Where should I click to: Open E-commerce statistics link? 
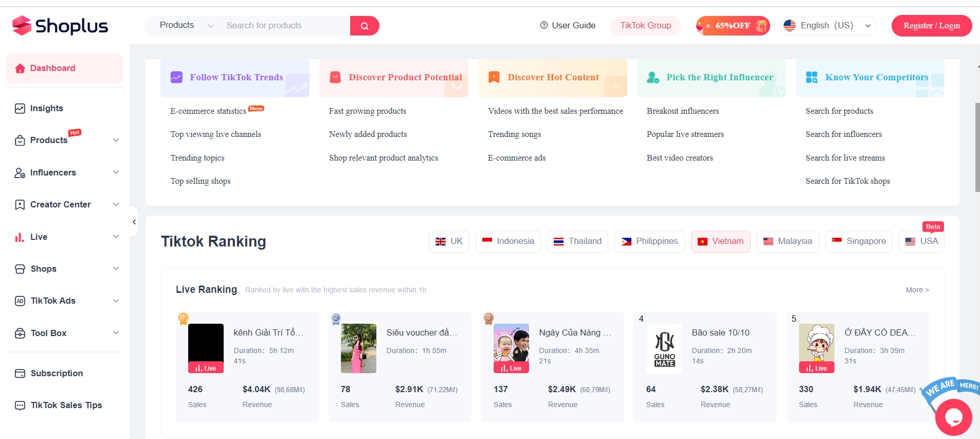click(x=208, y=111)
